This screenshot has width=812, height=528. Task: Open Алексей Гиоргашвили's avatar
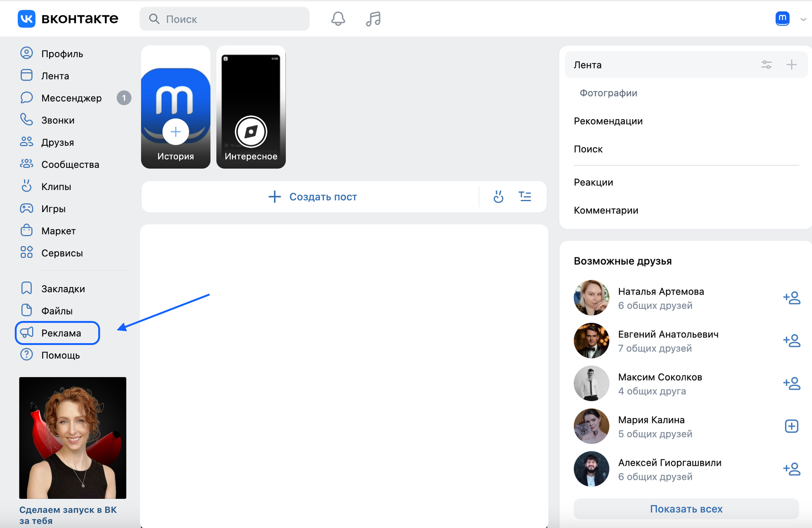591,469
